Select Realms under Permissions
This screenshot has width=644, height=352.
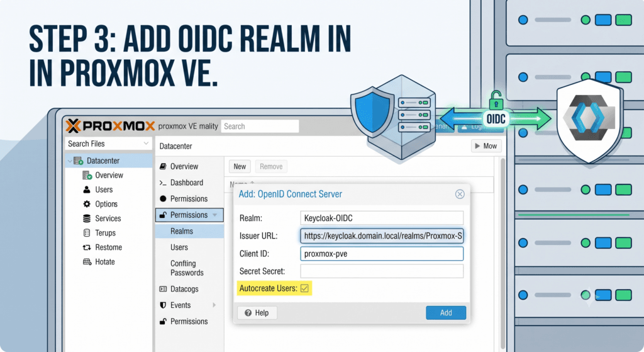coord(189,231)
